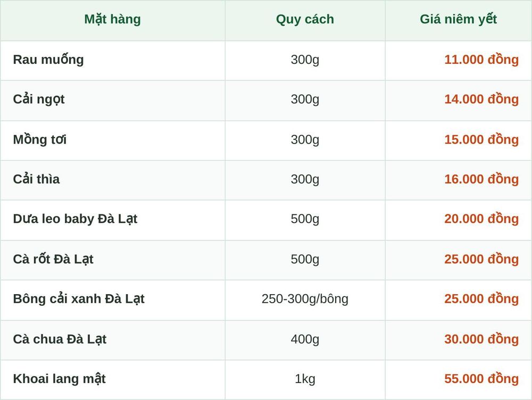532x400 pixels.
Task: Click the 'Quy cách' column header
Action: point(305,20)
